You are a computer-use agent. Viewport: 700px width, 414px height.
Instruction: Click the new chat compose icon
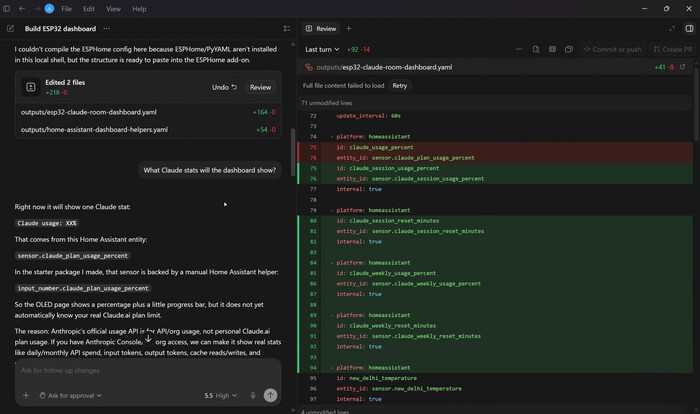click(x=10, y=29)
